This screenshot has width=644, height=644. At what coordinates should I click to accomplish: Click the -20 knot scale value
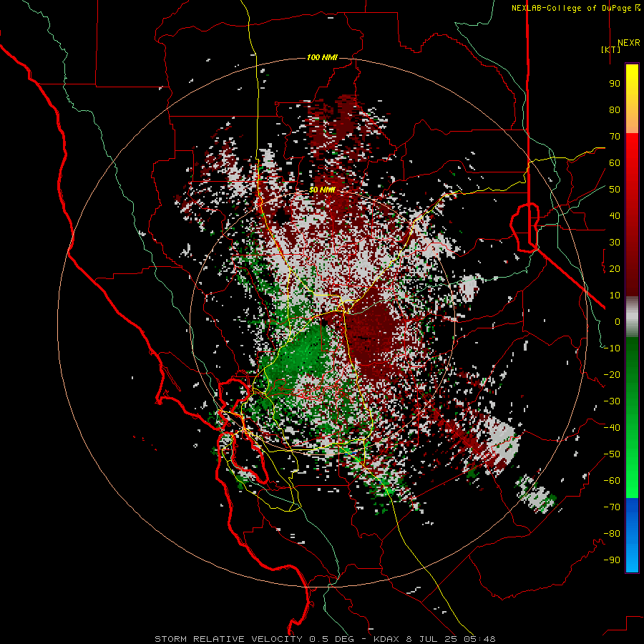coord(612,375)
